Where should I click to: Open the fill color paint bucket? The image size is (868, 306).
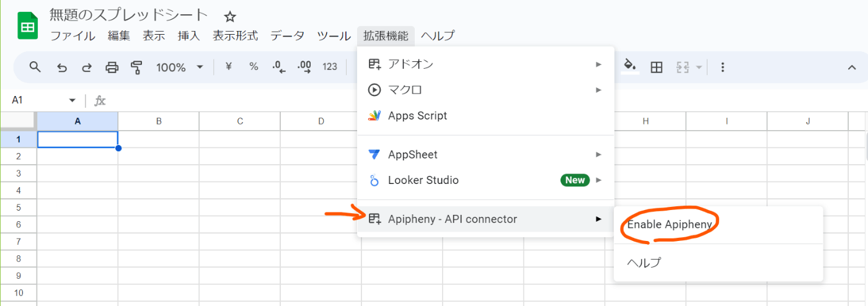click(x=631, y=66)
